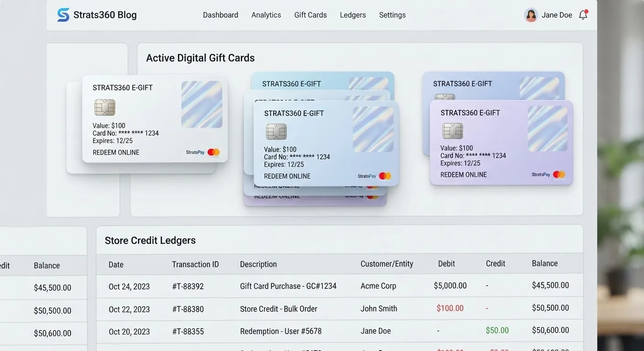Select the white STRATS360 E-GIFT card
Image resolution: width=644 pixels, height=351 pixels.
(x=155, y=119)
